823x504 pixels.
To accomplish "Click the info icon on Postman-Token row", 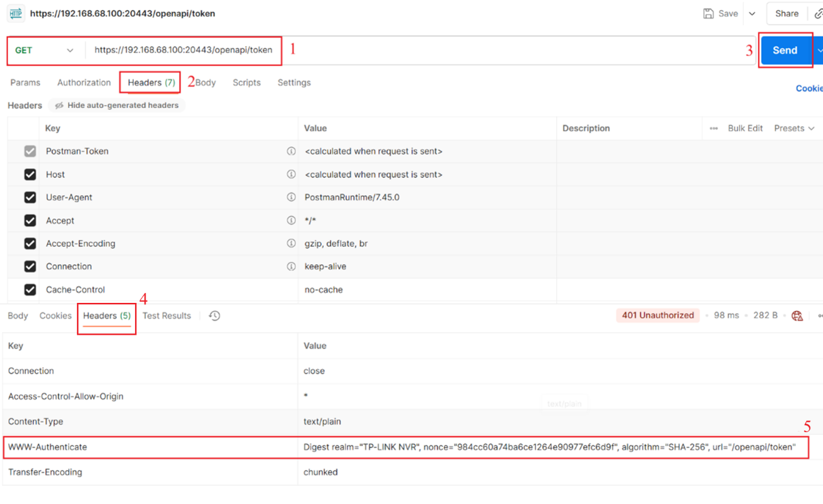I will point(291,151).
